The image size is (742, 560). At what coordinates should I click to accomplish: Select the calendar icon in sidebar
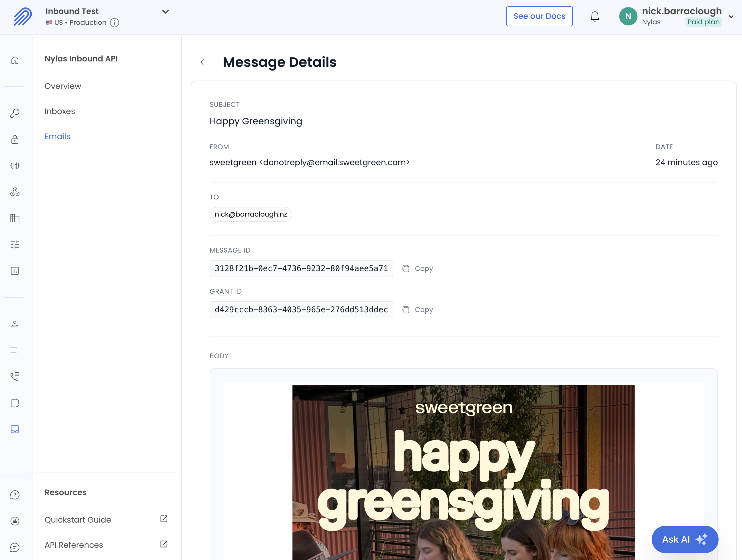click(15, 403)
